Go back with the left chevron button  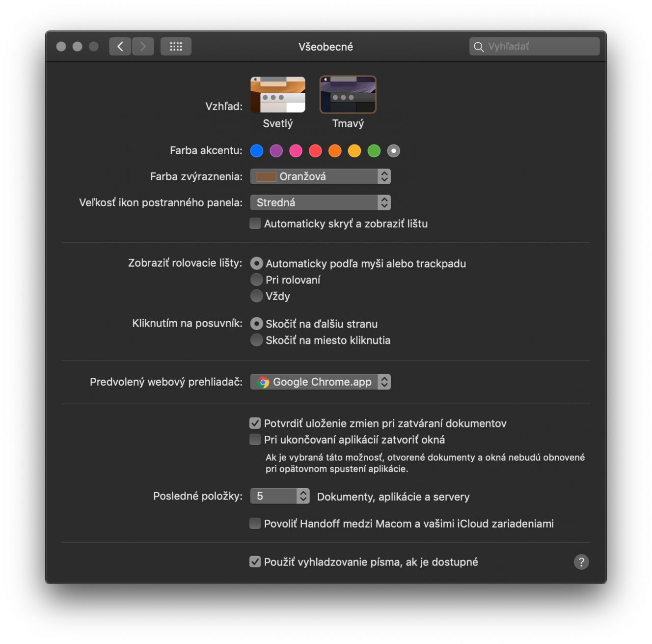tap(120, 47)
